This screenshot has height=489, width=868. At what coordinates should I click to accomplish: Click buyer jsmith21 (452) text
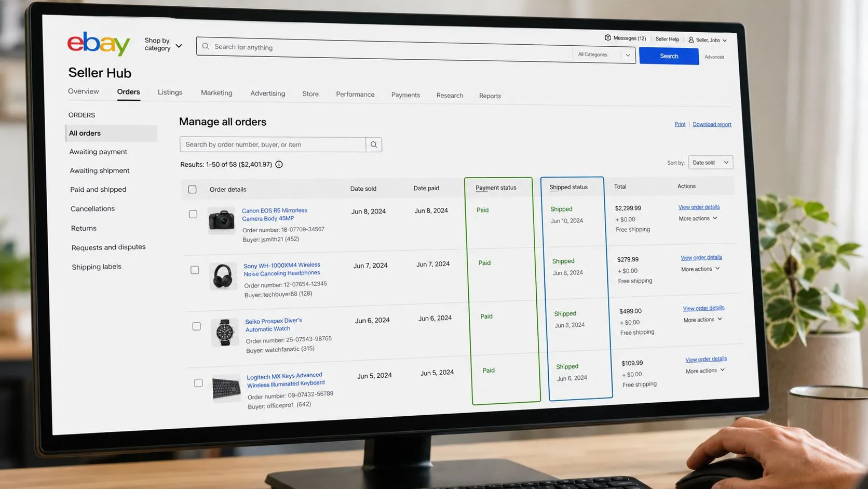click(x=271, y=240)
